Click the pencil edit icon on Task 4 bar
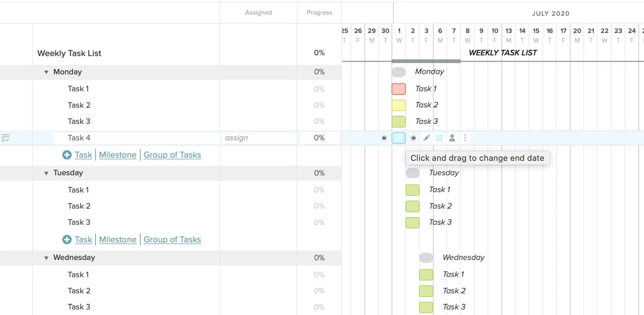 pyautogui.click(x=426, y=138)
